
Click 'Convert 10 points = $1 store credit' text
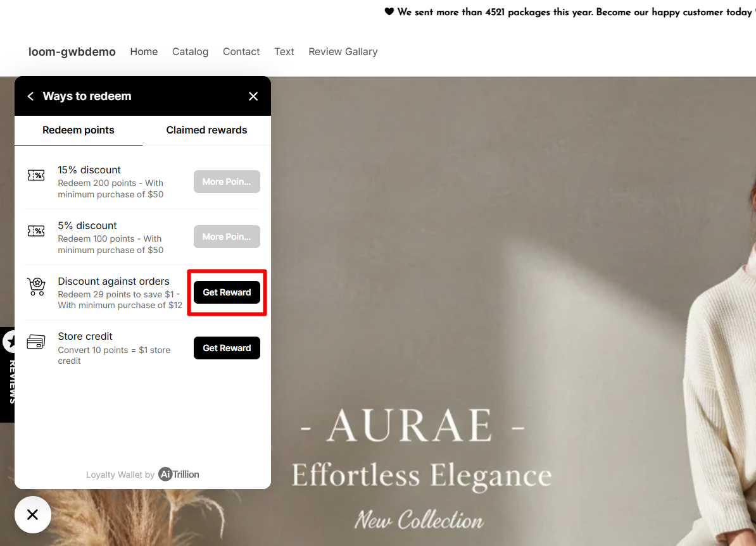(114, 355)
